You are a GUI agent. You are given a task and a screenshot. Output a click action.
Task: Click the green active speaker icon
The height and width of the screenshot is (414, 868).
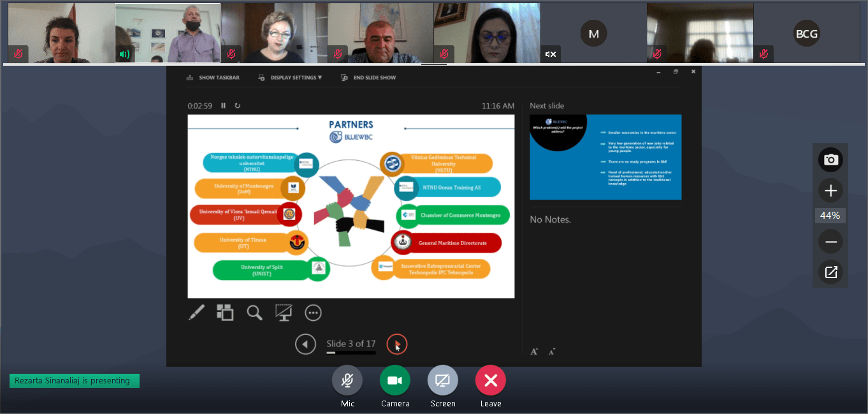(124, 54)
